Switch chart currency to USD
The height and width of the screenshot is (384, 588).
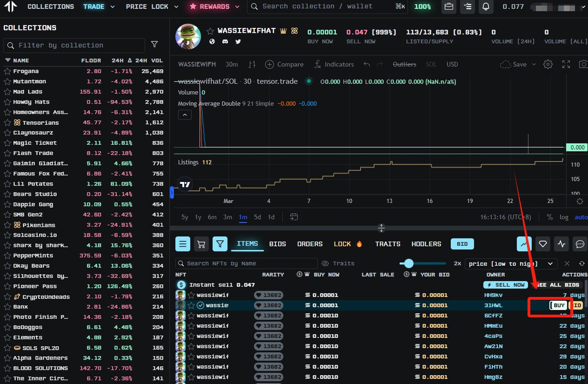(x=452, y=64)
